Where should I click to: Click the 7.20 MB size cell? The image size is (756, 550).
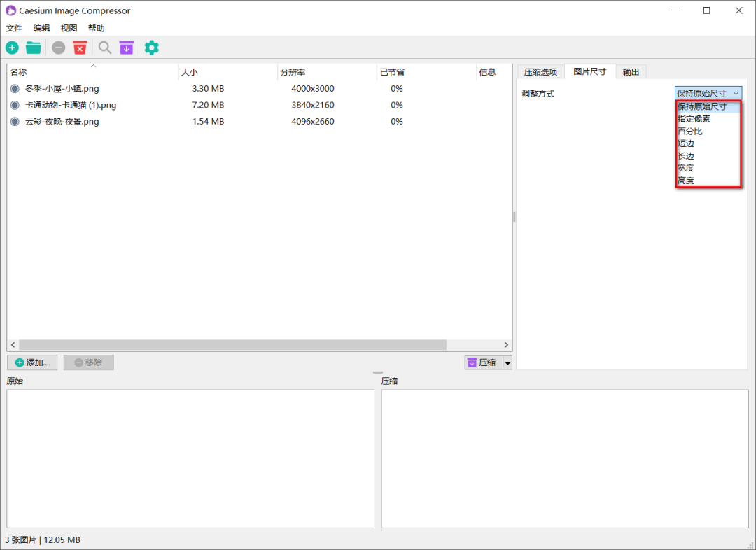tap(208, 105)
